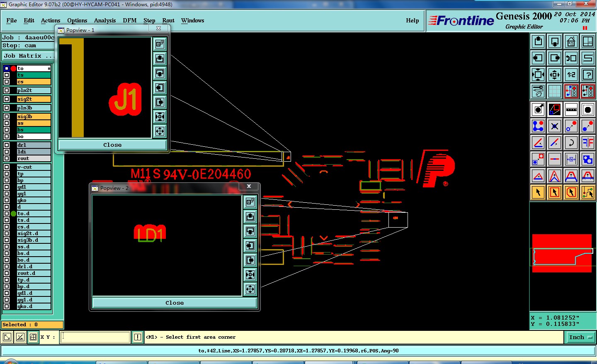Click pan up icon in Popview 1
Image resolution: width=597 pixels, height=364 pixels.
[160, 58]
